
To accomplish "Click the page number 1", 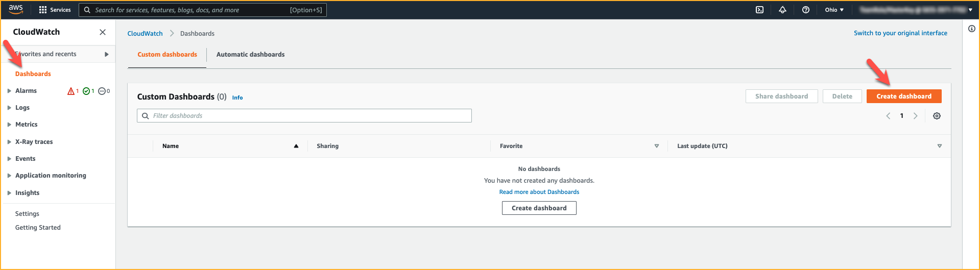I will click(x=902, y=116).
